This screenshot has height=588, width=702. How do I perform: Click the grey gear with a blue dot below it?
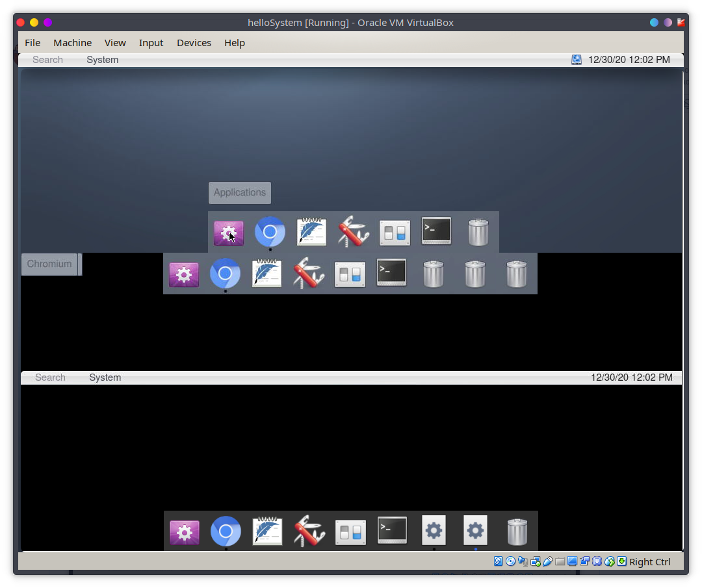(x=475, y=531)
